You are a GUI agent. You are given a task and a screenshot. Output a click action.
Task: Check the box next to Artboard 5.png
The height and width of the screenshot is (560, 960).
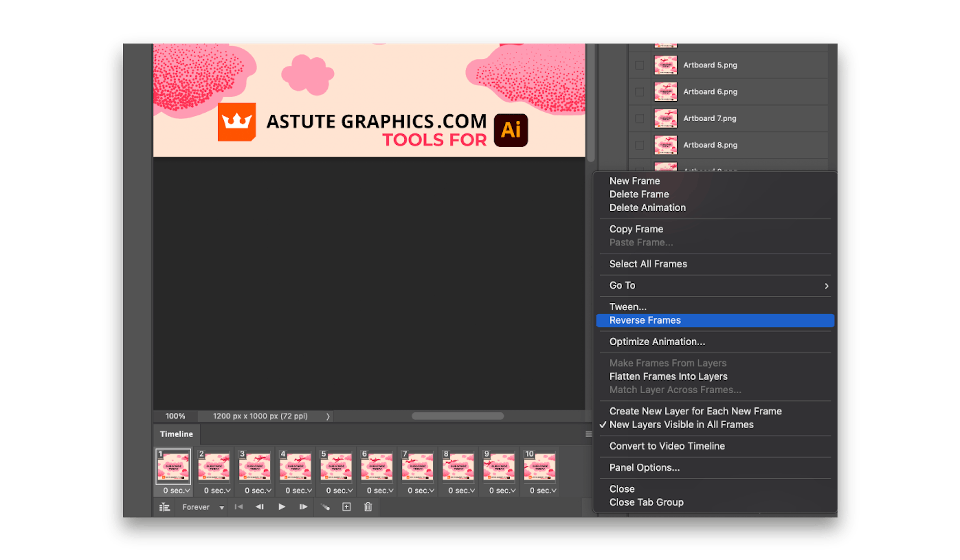point(639,65)
